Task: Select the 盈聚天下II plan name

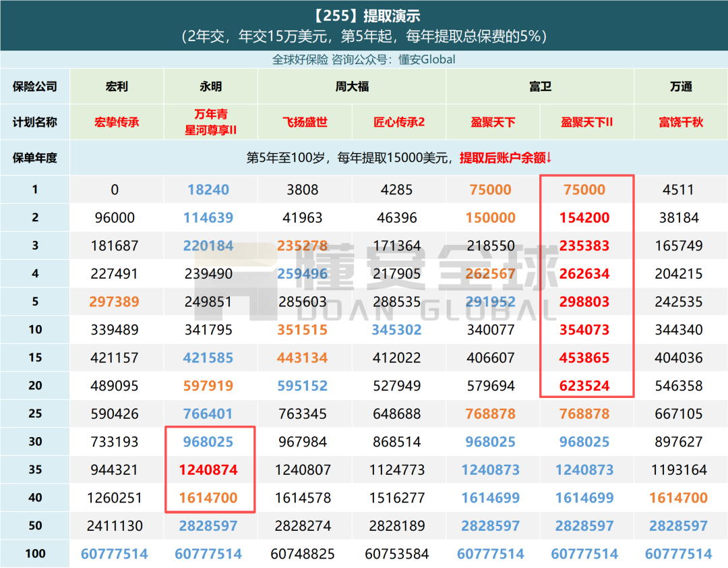Action: click(x=586, y=122)
